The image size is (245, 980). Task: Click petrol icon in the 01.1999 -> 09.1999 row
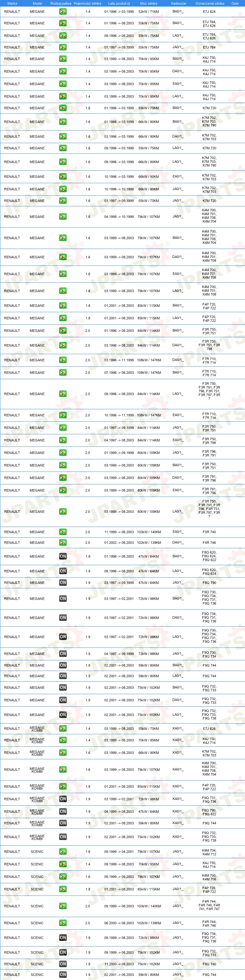pos(63,453)
